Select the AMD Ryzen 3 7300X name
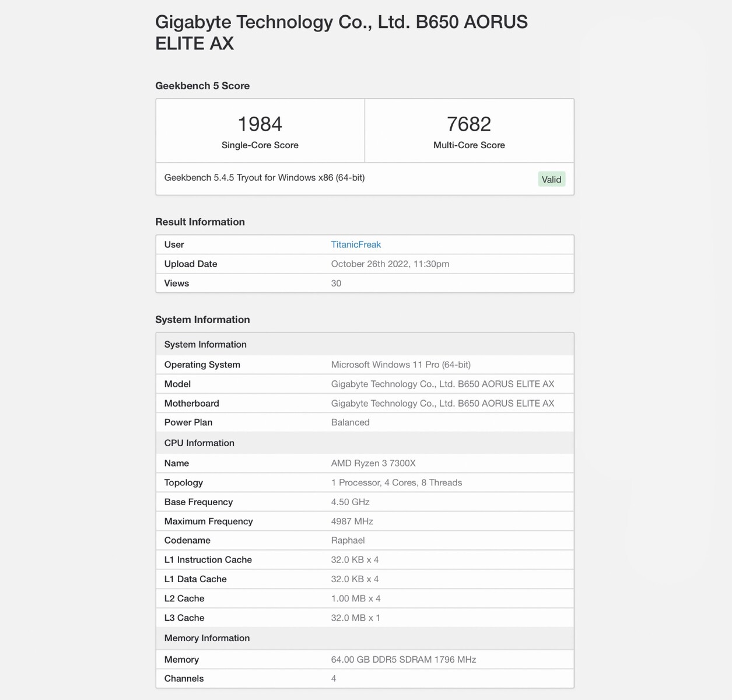Viewport: 732px width, 700px height. 373,463
